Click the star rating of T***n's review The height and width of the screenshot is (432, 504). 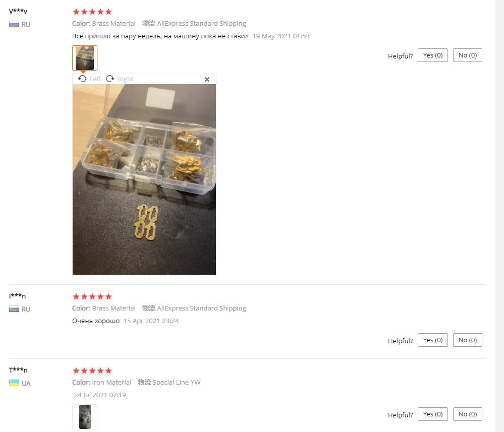(x=92, y=371)
